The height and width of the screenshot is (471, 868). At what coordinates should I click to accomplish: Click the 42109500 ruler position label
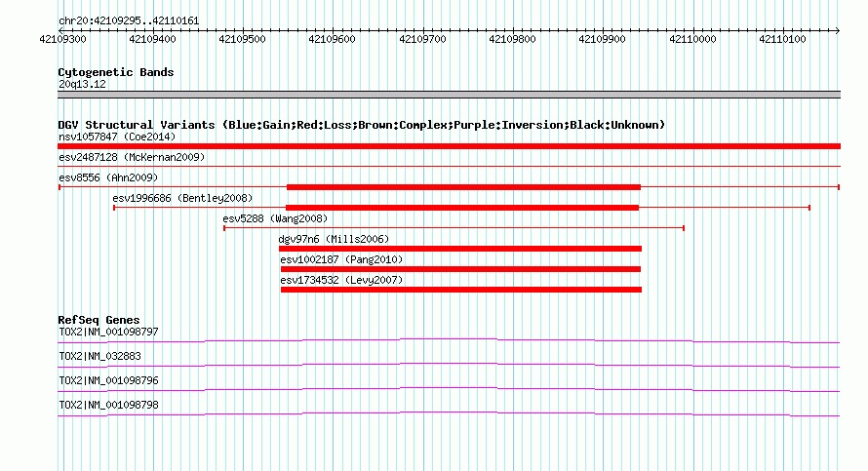coord(242,39)
